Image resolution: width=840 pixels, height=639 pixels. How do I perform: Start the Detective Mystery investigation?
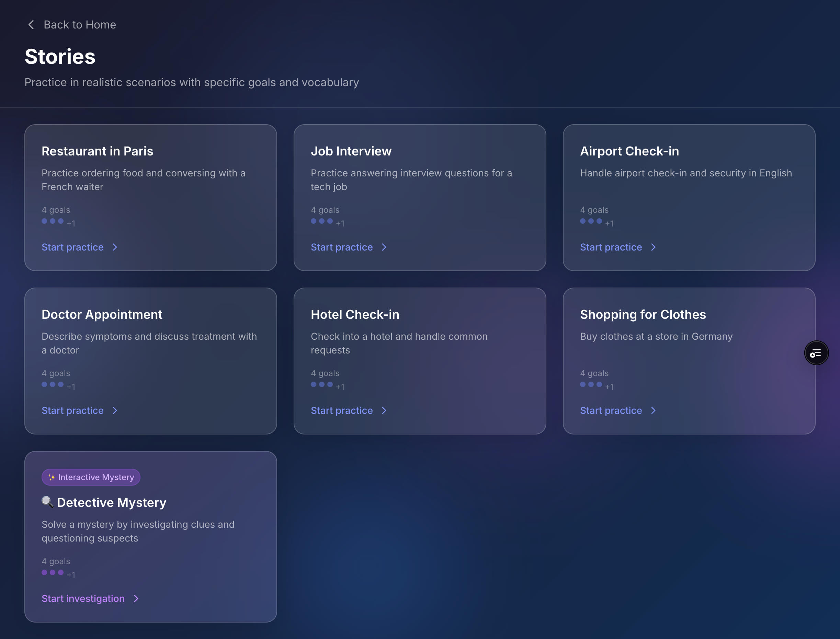click(83, 599)
